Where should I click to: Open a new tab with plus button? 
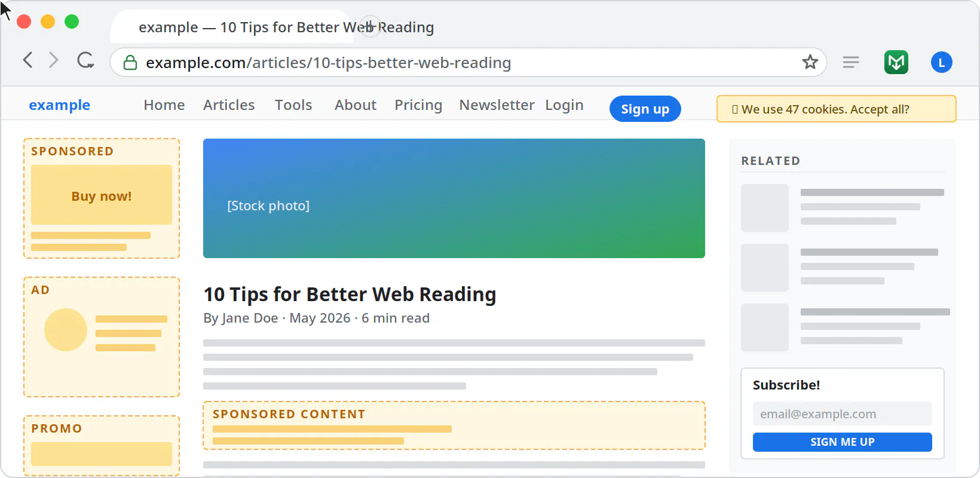click(x=370, y=26)
